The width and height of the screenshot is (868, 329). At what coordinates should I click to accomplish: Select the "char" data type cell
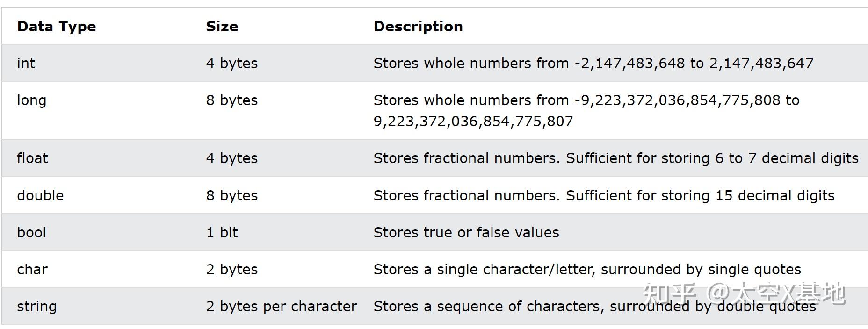(x=33, y=270)
